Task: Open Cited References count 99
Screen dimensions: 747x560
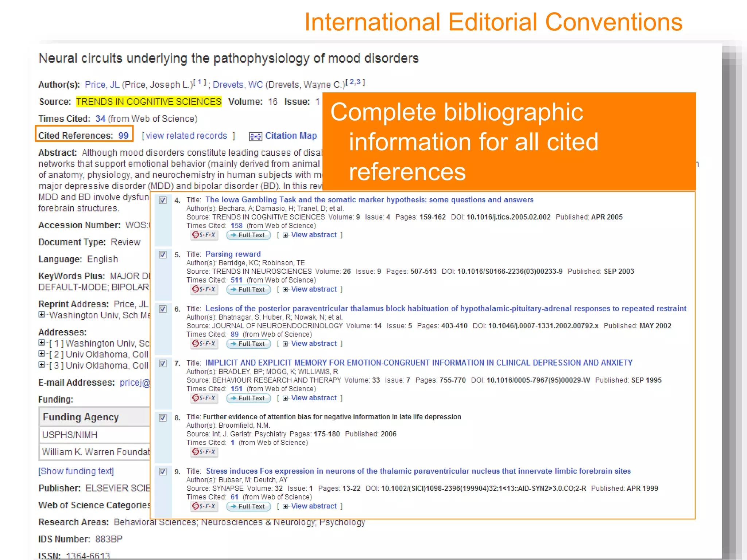Action: point(123,136)
